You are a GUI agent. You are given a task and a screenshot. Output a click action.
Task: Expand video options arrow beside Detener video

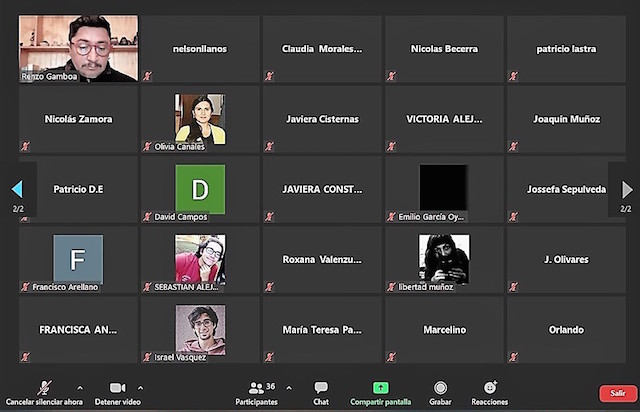point(140,387)
